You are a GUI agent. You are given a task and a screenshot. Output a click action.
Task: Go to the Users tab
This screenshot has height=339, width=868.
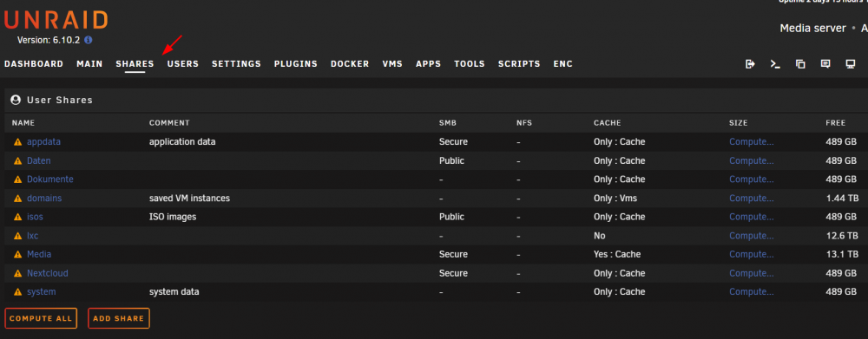[x=183, y=64]
